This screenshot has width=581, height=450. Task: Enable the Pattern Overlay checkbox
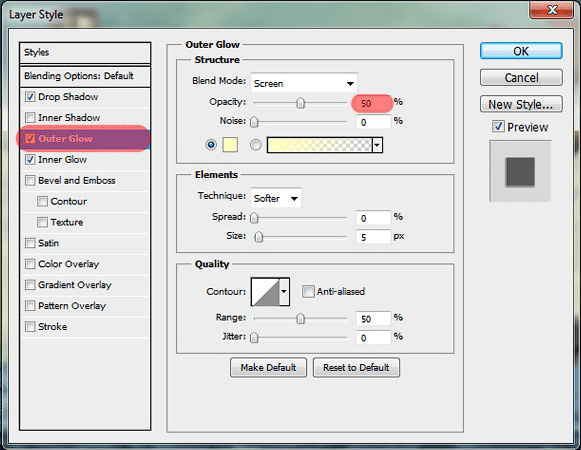pyautogui.click(x=30, y=306)
